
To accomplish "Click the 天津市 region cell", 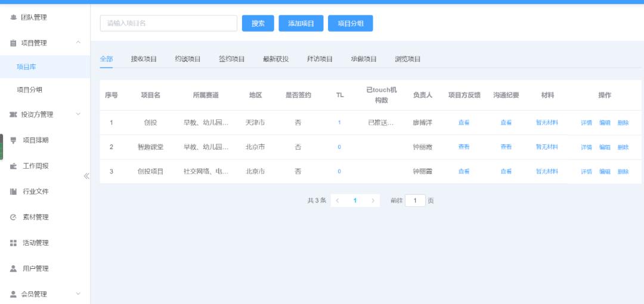I will [x=255, y=122].
